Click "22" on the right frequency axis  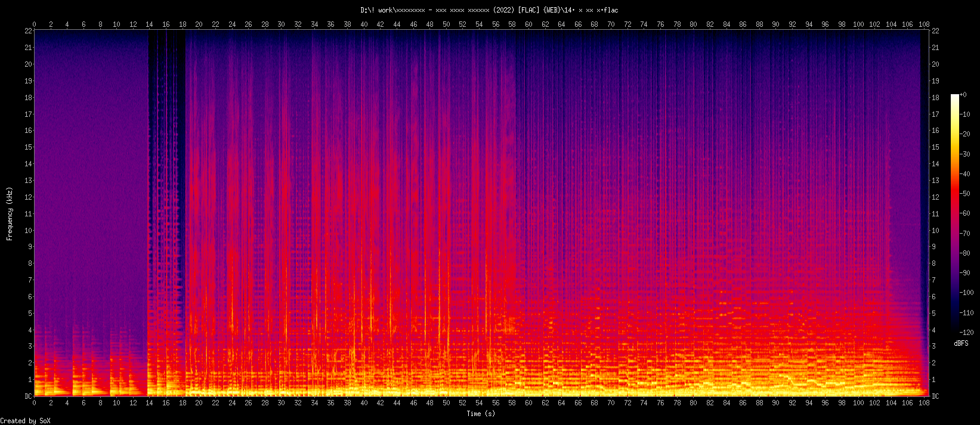coord(935,30)
